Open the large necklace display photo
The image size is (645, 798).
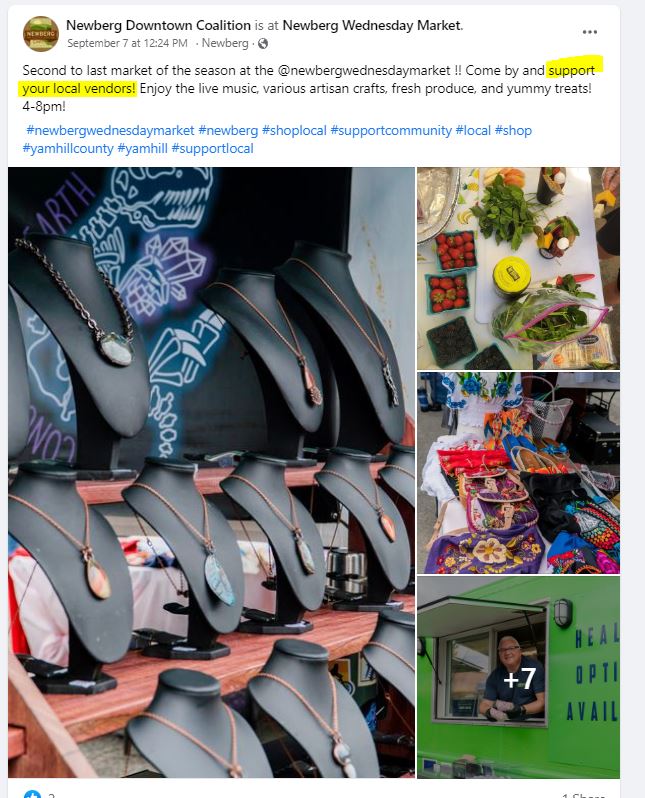point(211,472)
